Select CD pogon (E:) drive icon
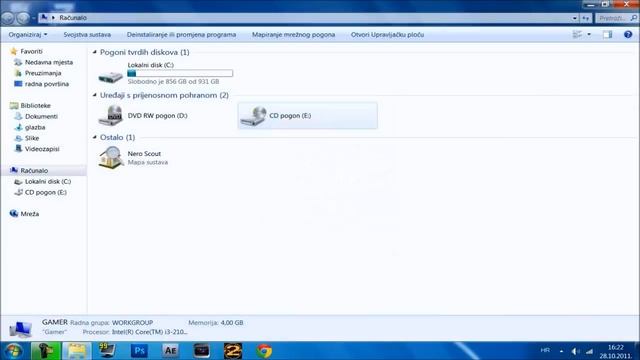The image size is (640, 360). point(253,116)
